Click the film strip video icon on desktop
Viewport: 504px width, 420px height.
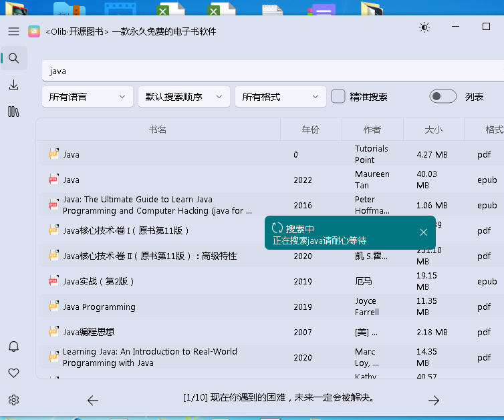click(120, 9)
